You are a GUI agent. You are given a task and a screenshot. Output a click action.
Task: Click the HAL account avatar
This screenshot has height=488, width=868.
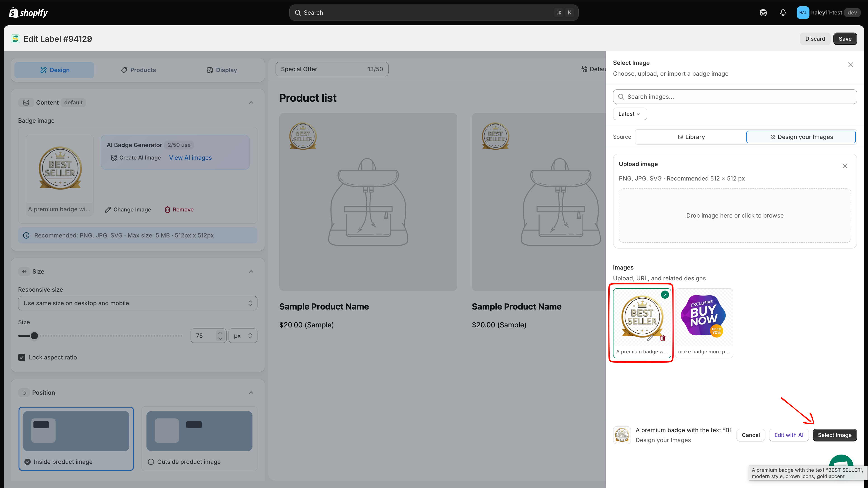[x=803, y=13]
